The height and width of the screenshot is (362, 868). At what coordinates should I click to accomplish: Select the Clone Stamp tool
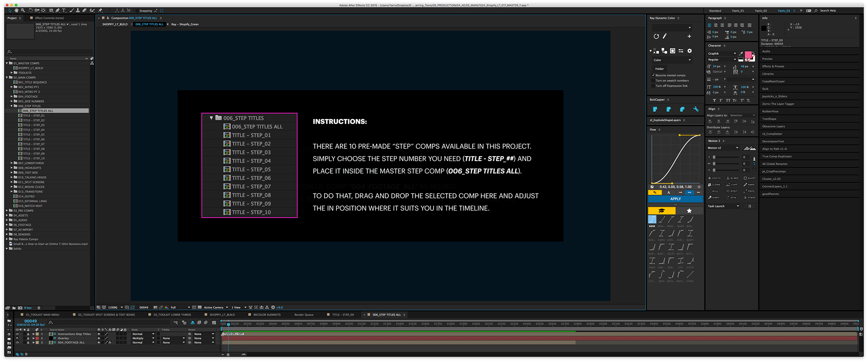78,10
